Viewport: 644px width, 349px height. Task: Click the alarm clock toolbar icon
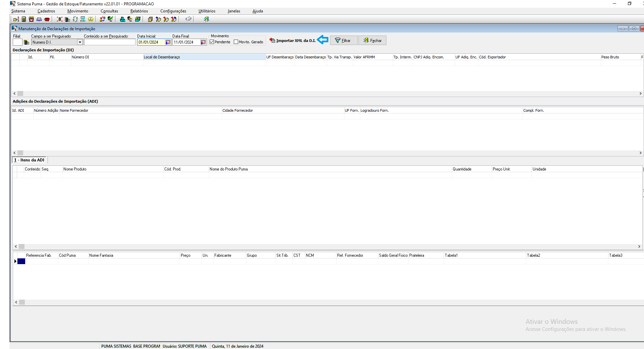tap(31, 19)
